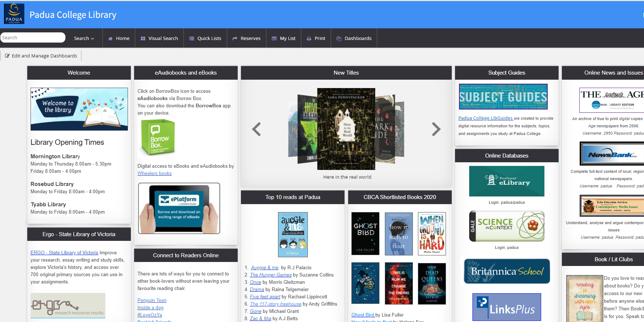The height and width of the screenshot is (322, 644).
Task: Click the ePlatform tablet image
Action: [x=179, y=208]
